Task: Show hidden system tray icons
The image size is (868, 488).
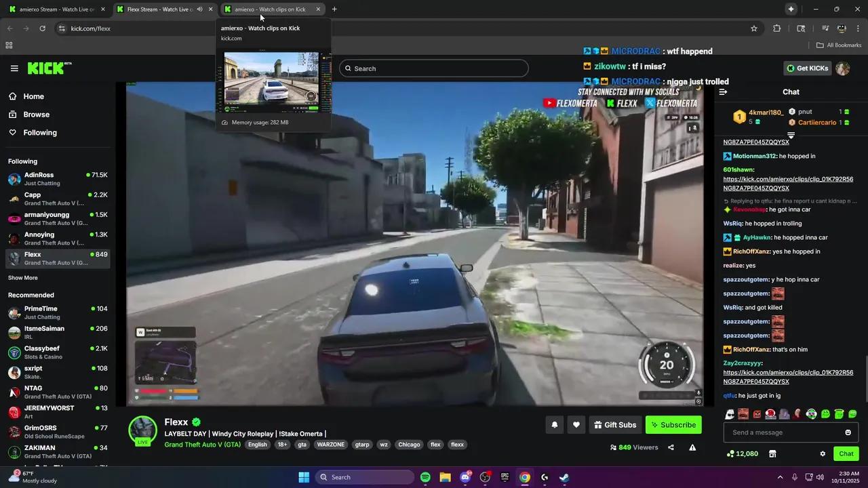Action: pos(780,477)
